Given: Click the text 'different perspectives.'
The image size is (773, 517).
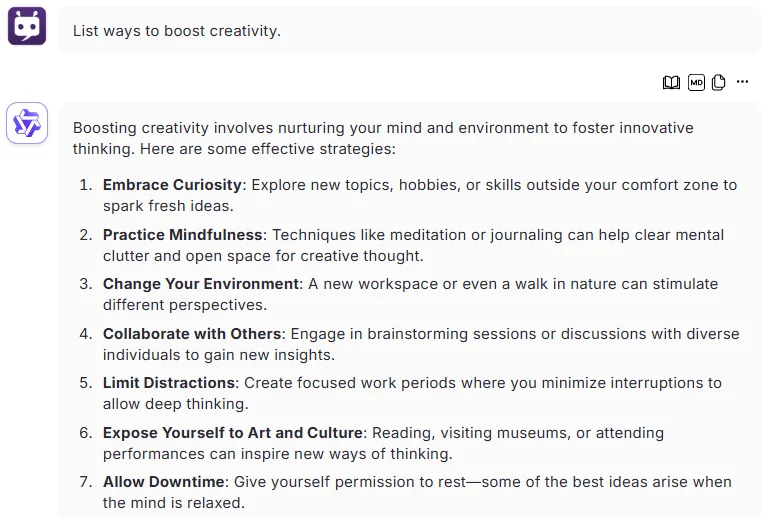Looking at the screenshot, I should (x=185, y=305).
